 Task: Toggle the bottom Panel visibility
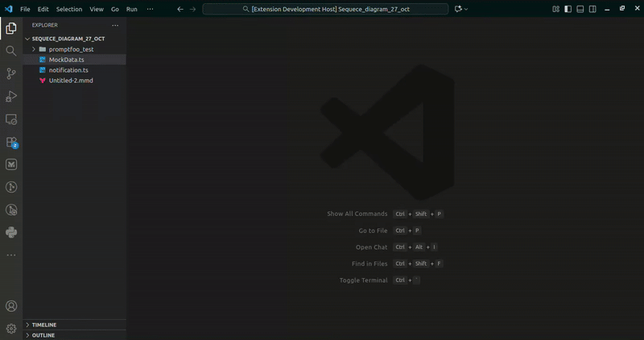pyautogui.click(x=580, y=9)
